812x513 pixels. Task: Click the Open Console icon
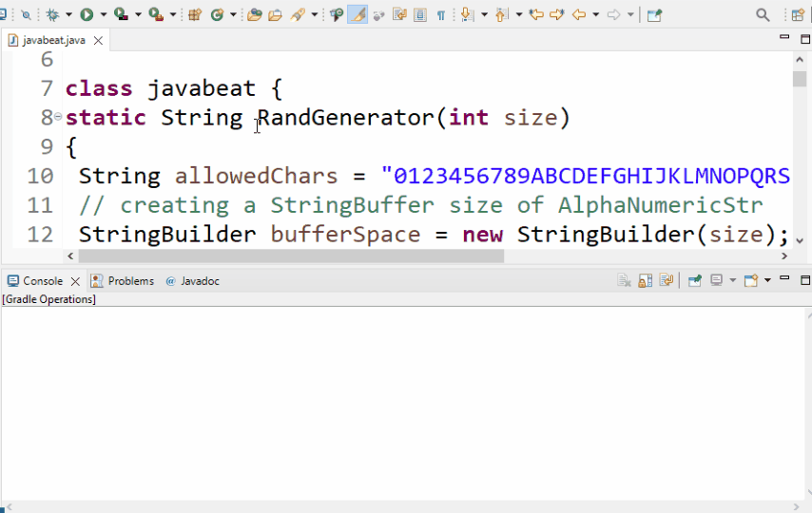751,281
